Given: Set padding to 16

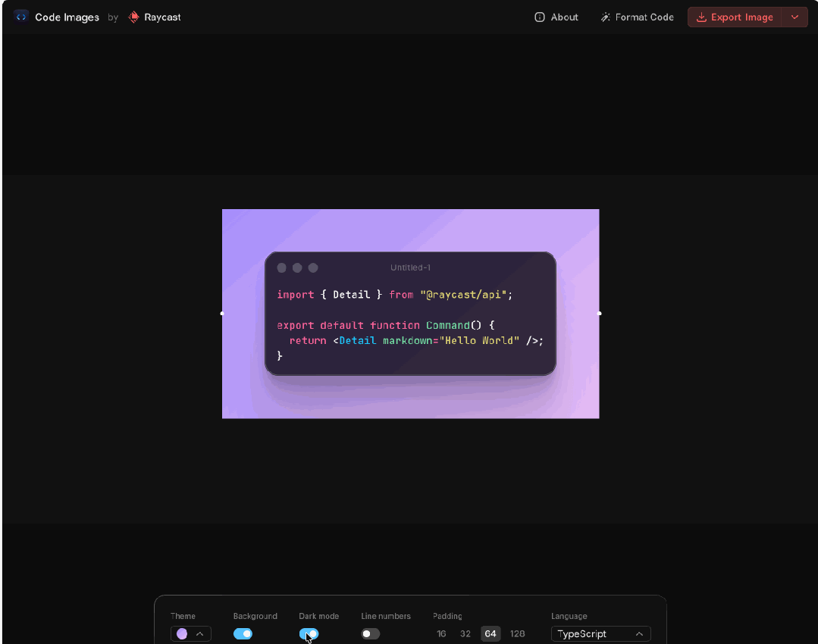Looking at the screenshot, I should [x=441, y=633].
